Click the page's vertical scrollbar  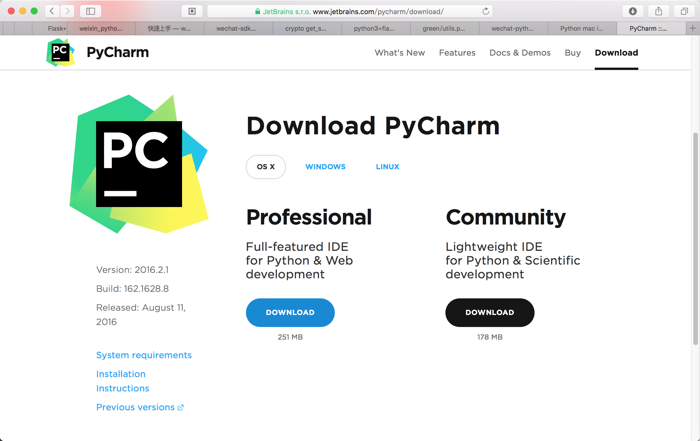(x=696, y=238)
